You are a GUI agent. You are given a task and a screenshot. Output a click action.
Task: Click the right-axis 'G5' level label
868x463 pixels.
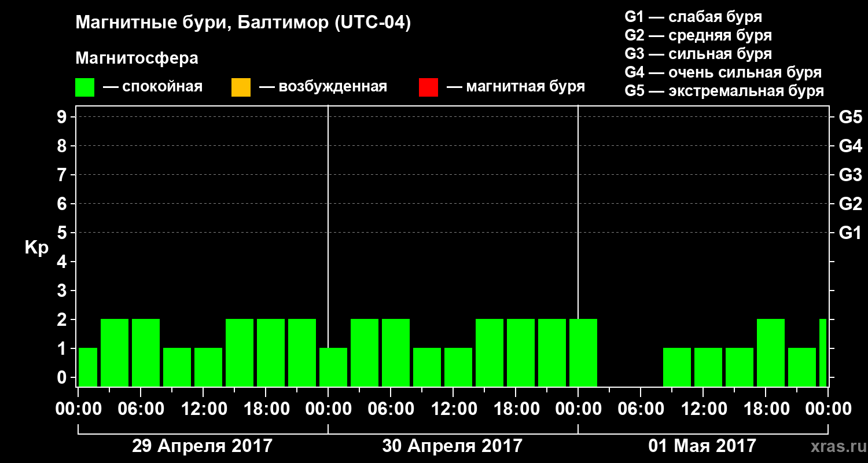(850, 117)
